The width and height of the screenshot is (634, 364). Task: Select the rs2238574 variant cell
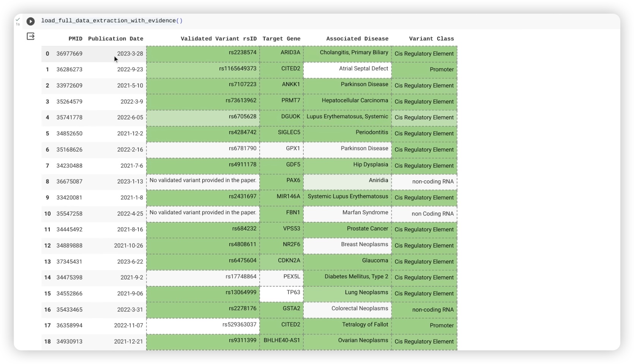pos(203,54)
